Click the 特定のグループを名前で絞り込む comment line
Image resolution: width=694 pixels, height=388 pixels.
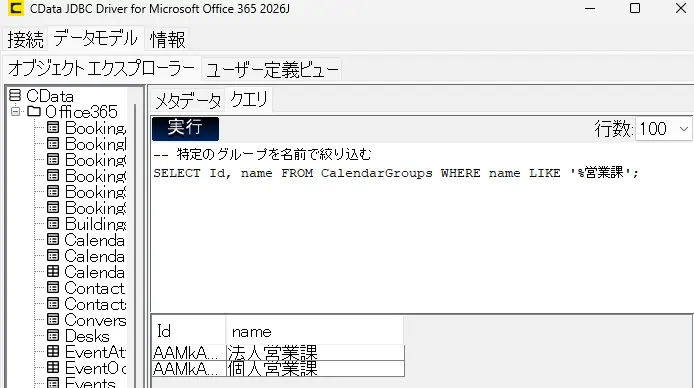263,154
